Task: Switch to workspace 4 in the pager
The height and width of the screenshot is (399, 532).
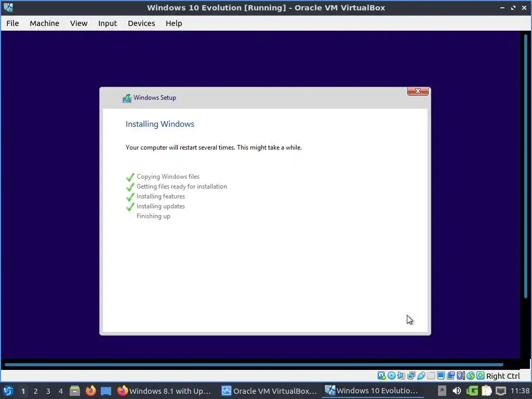Action: 61,391
